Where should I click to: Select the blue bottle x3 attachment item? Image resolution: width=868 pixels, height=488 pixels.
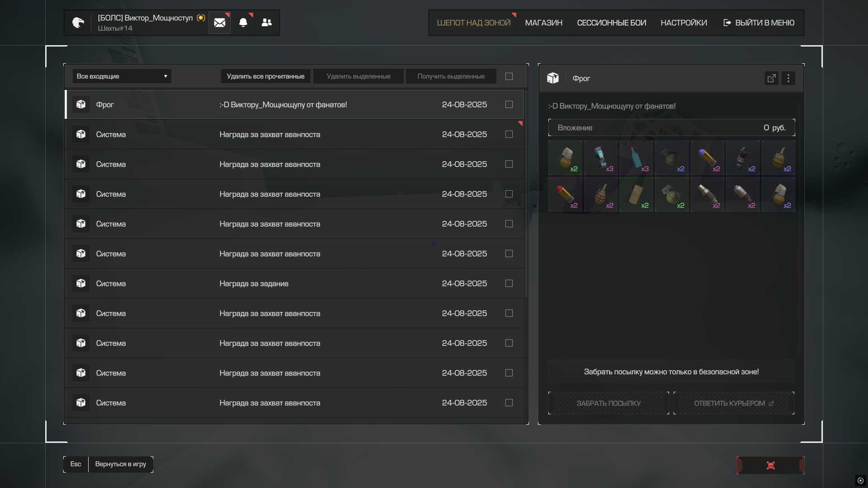point(636,158)
